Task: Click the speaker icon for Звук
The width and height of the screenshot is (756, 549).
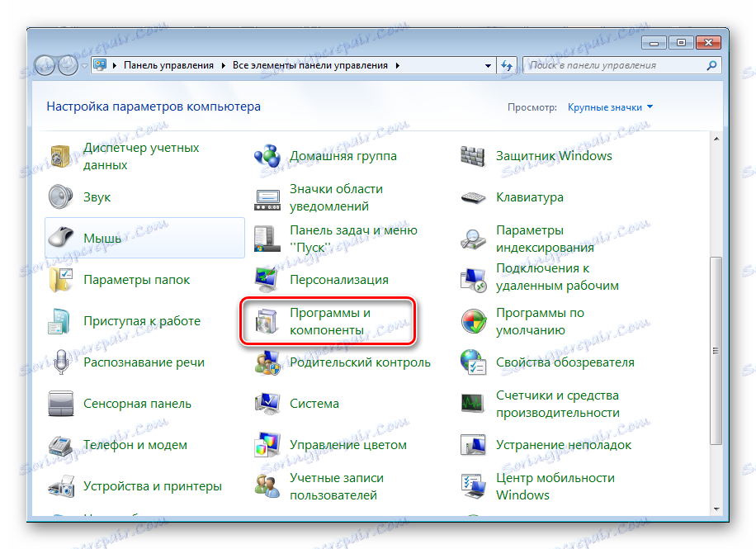Action: coord(61,196)
